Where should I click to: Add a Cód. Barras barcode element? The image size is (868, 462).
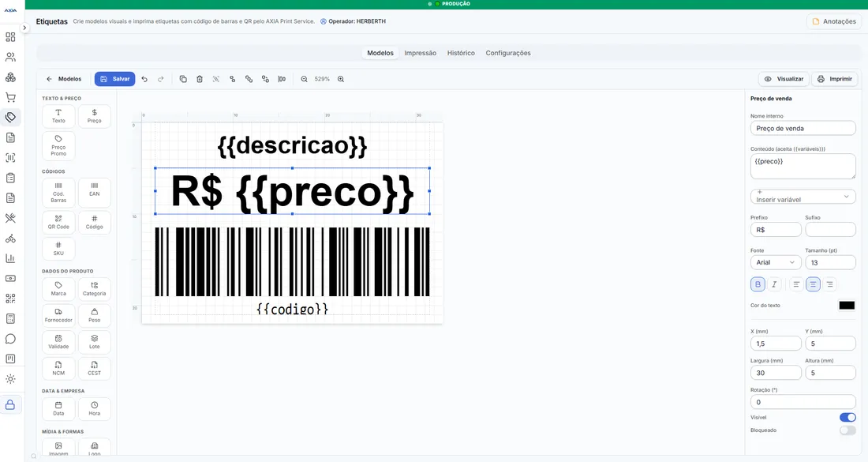[58, 193]
